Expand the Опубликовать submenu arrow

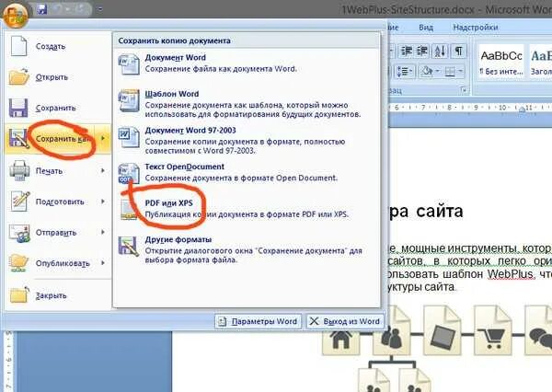point(103,263)
